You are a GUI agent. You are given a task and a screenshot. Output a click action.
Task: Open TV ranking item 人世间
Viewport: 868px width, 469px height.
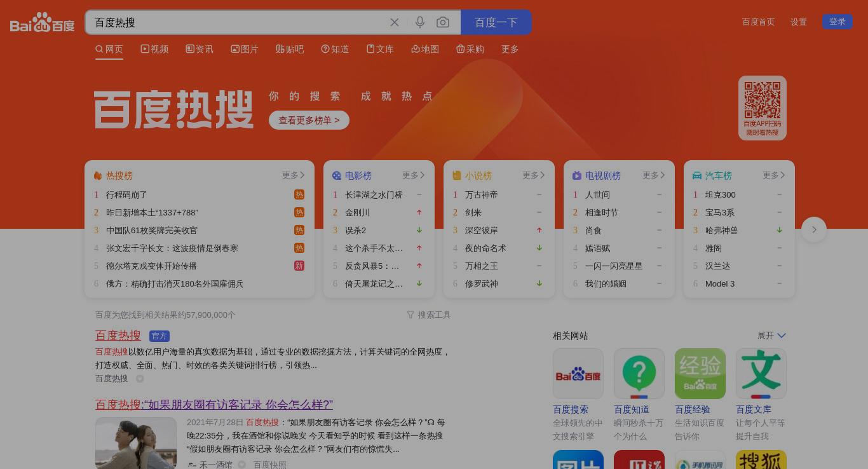[x=597, y=194]
